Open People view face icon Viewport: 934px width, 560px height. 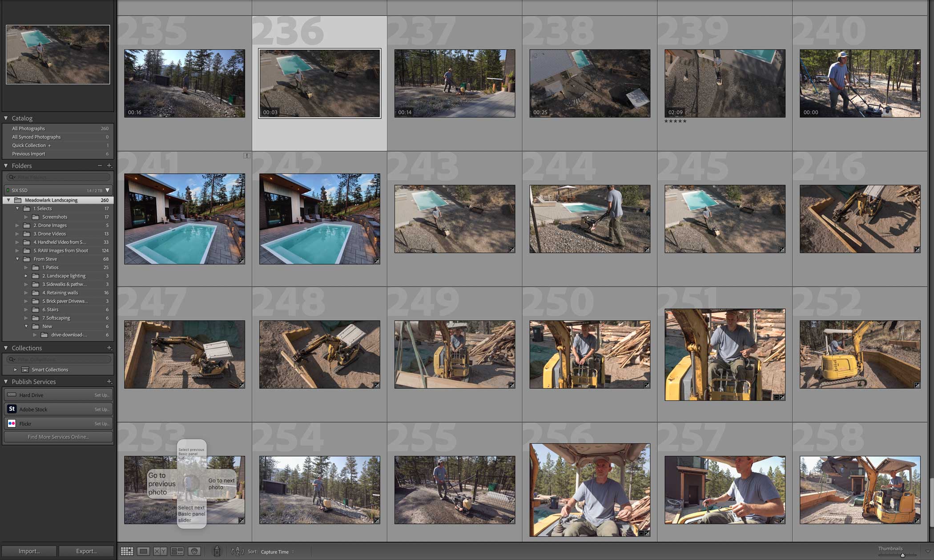pos(194,552)
